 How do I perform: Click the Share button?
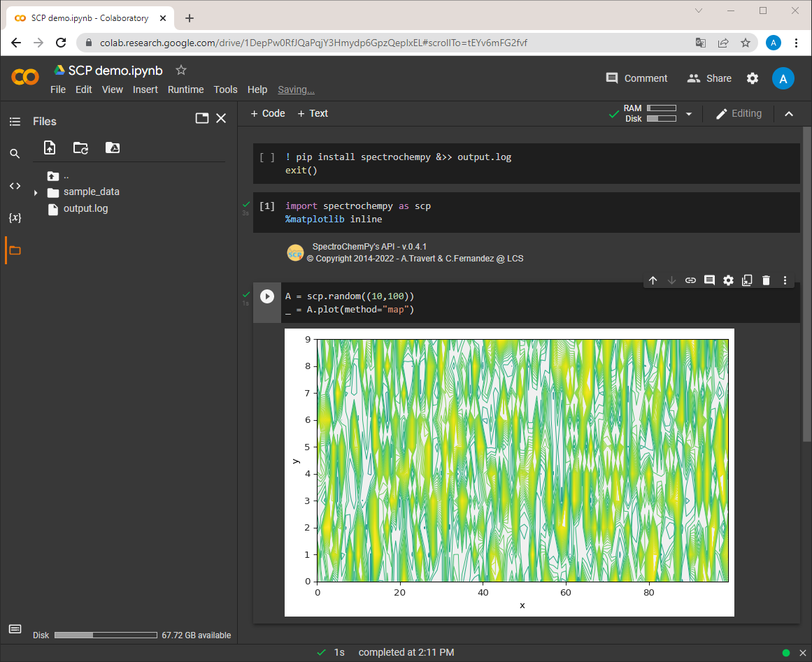click(709, 79)
